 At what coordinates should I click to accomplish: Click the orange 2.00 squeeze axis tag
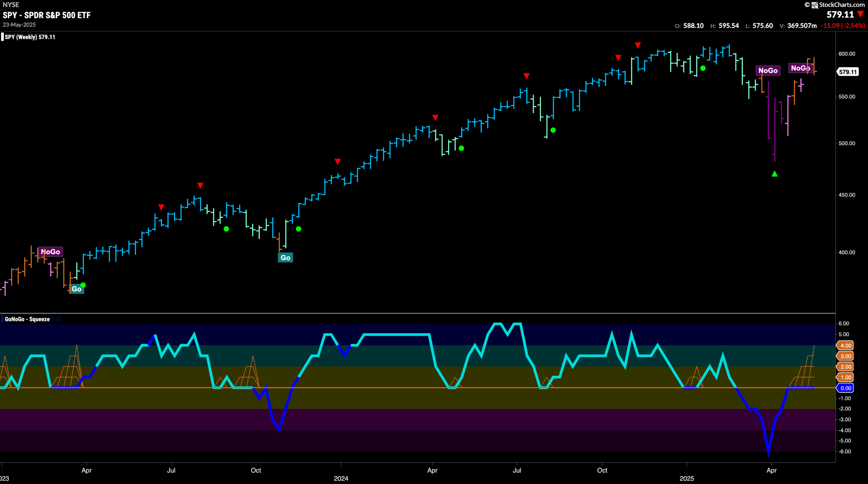coord(845,367)
